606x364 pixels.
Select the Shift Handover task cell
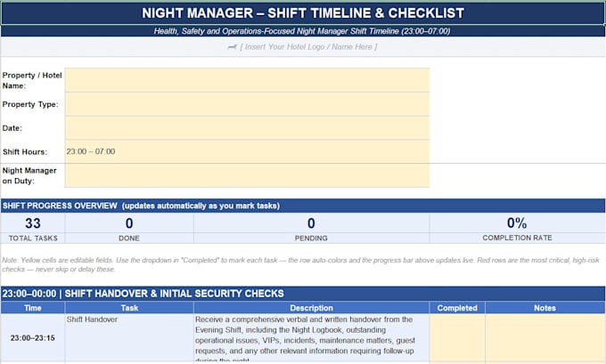129,337
